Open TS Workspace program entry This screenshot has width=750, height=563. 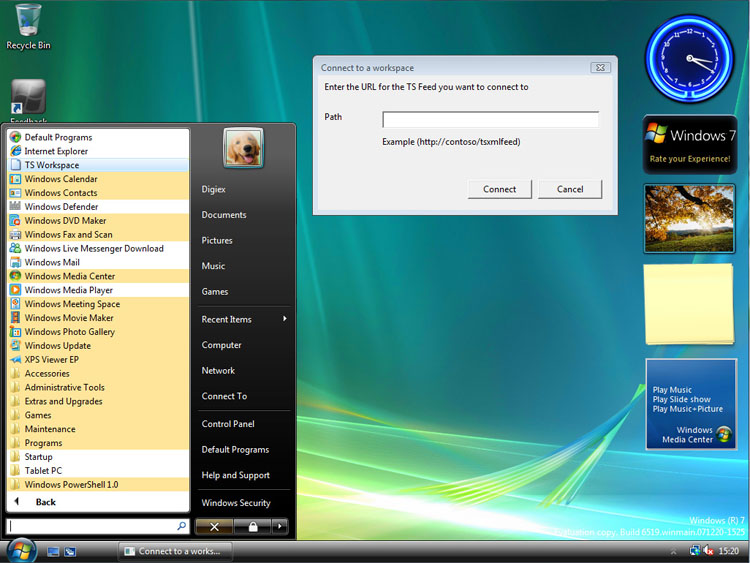tap(98, 165)
